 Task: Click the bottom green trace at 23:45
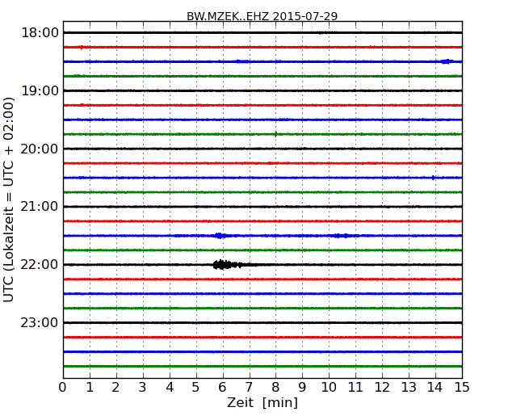click(x=262, y=366)
